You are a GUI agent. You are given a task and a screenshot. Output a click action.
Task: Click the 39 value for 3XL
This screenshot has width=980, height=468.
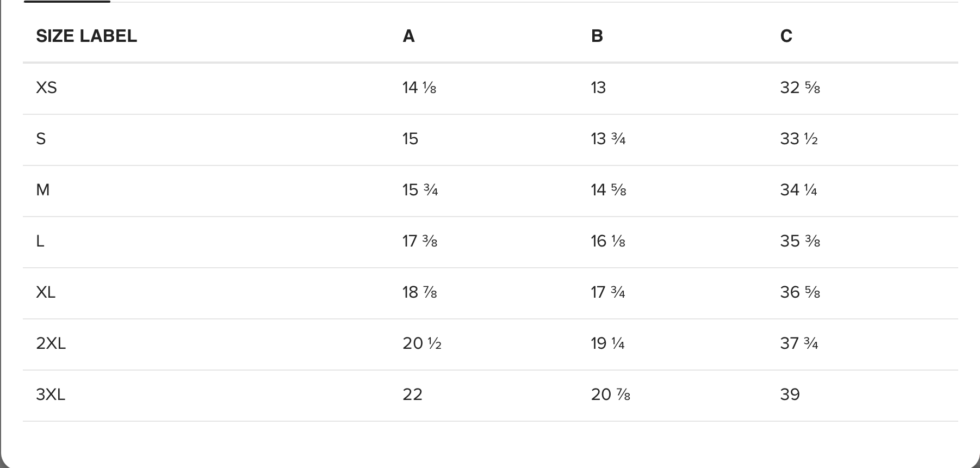click(790, 395)
